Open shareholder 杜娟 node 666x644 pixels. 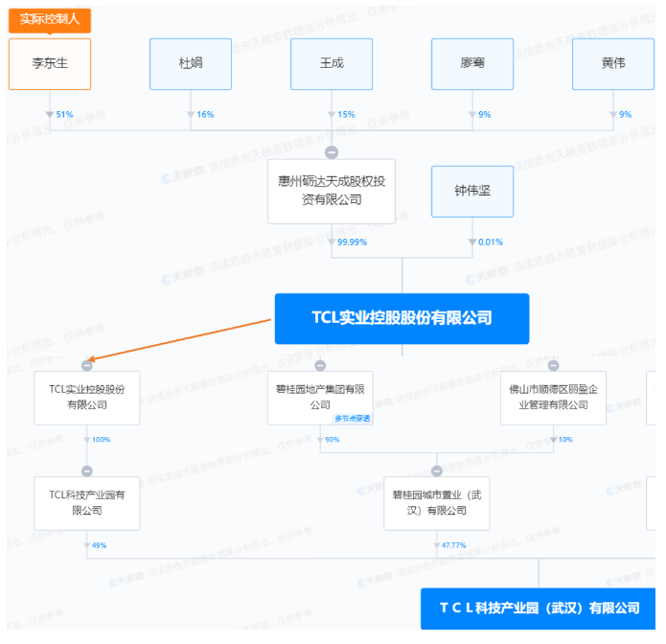(x=191, y=64)
